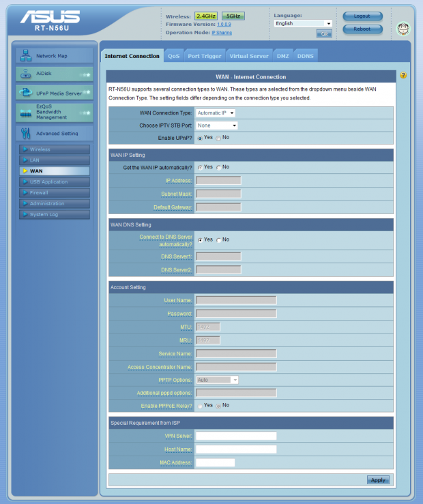Click the mascot avatar icon
The image size is (423, 504).
click(403, 29)
